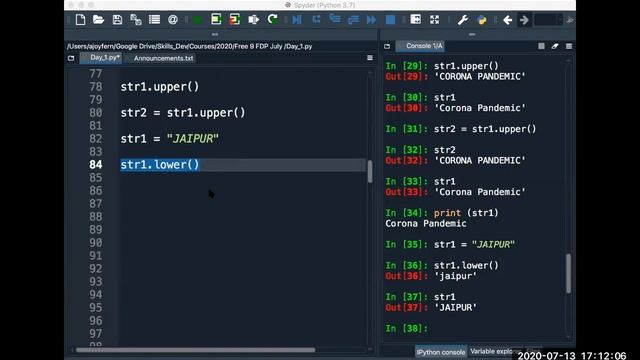Open the console browse-tabs icon
Screen dimensions: 640x360
coord(387,46)
